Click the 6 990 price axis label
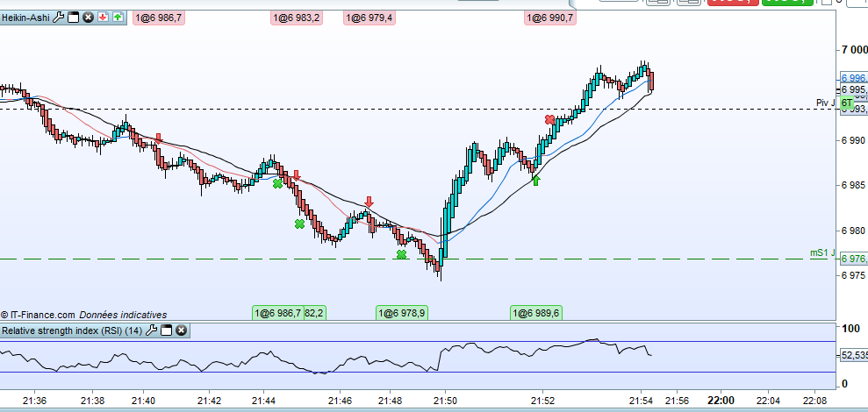 click(854, 140)
